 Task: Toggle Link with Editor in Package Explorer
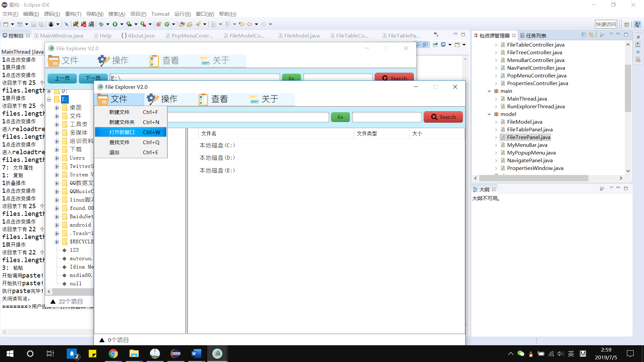[591, 35]
